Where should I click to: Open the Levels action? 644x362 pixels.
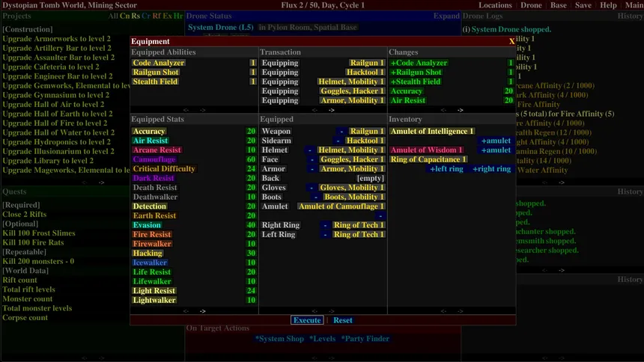point(323,339)
